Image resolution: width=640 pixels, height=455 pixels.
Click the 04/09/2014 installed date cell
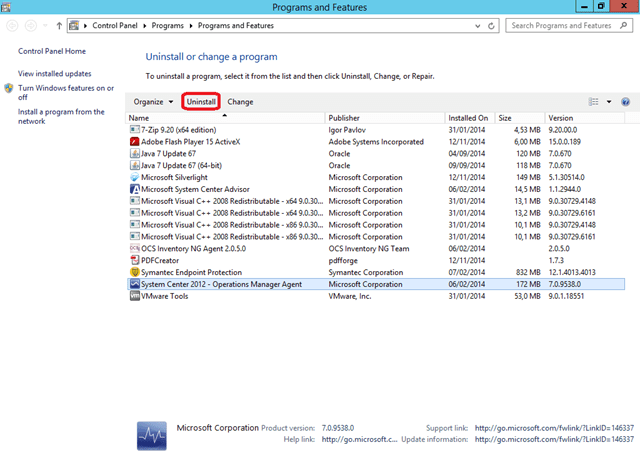pos(467,153)
